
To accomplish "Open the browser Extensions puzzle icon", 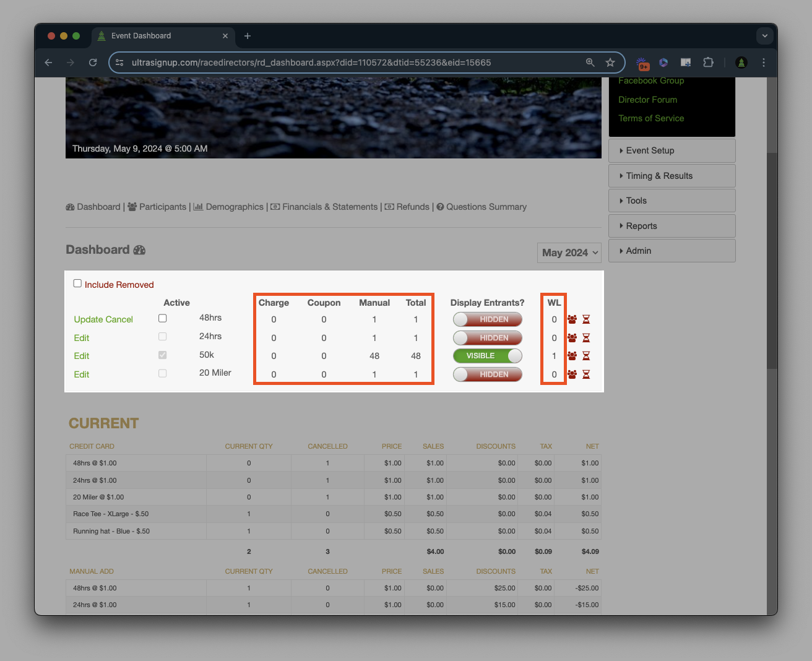I will coord(708,63).
